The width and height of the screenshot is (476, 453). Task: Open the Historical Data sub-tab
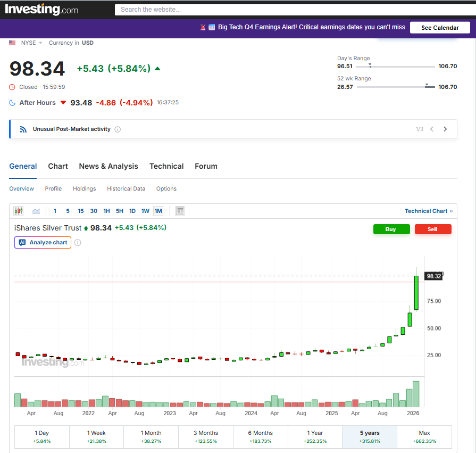point(126,188)
